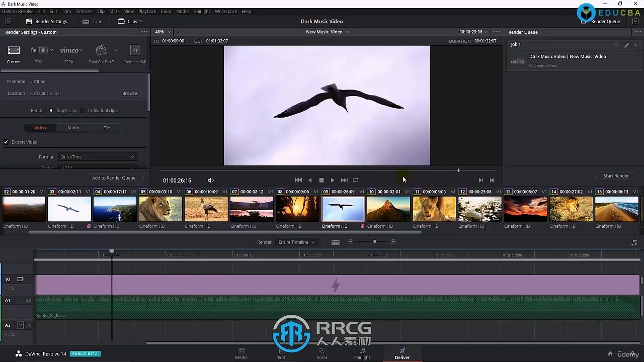Image resolution: width=644 pixels, height=362 pixels.
Task: Open the Media page
Action: click(241, 353)
